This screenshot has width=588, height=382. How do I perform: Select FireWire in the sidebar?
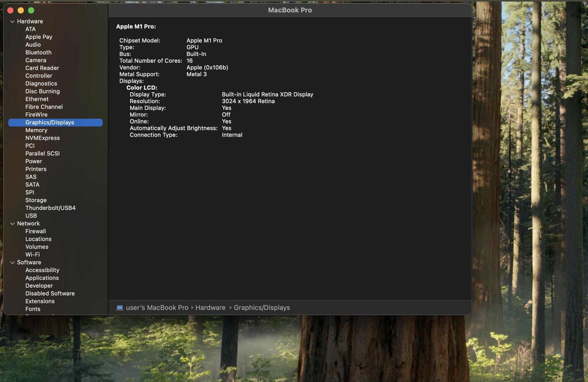tap(36, 115)
